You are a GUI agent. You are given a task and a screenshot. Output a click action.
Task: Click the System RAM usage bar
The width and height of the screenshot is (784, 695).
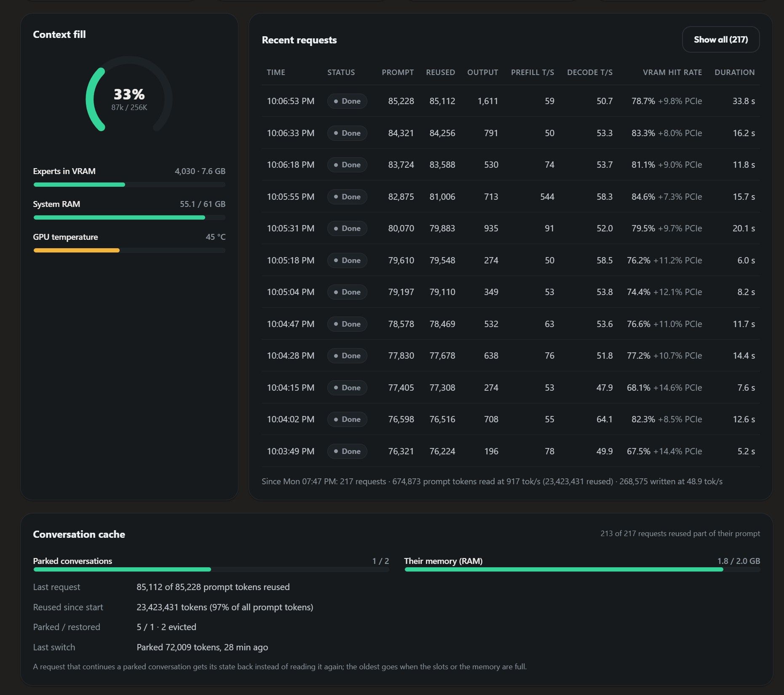coord(129,217)
